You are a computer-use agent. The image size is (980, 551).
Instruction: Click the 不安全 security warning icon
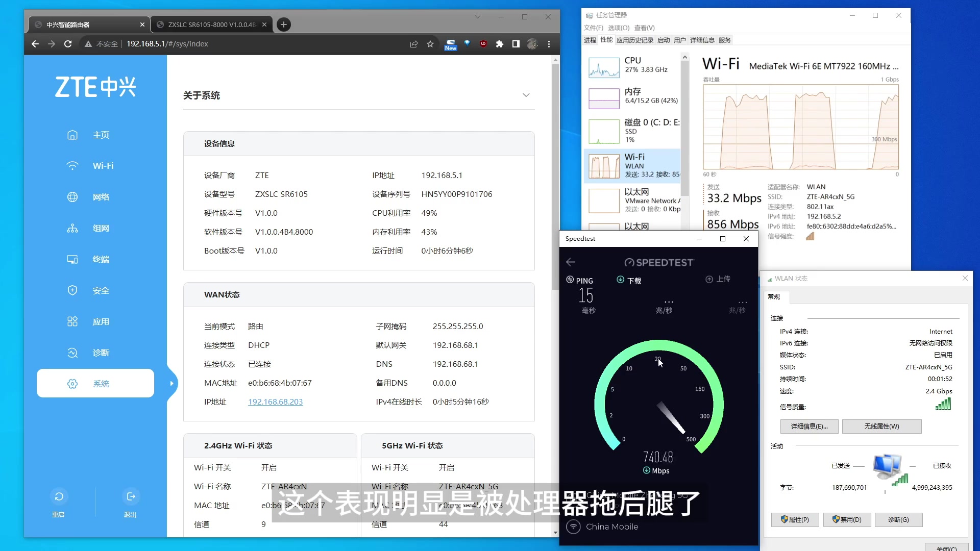click(88, 44)
